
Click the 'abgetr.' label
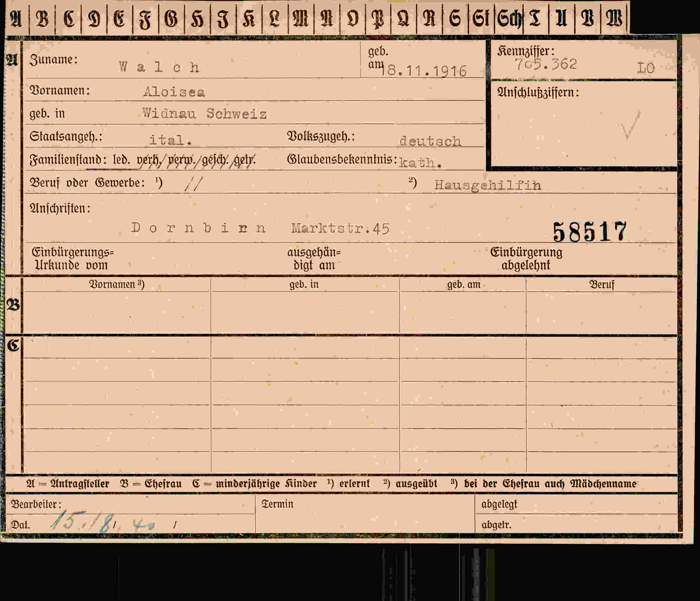[496, 525]
